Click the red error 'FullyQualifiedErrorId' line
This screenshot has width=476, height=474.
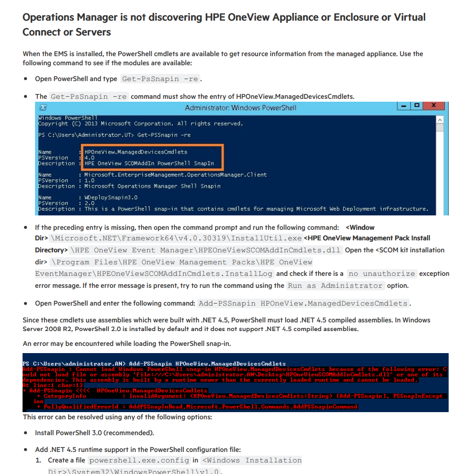click(x=197, y=407)
